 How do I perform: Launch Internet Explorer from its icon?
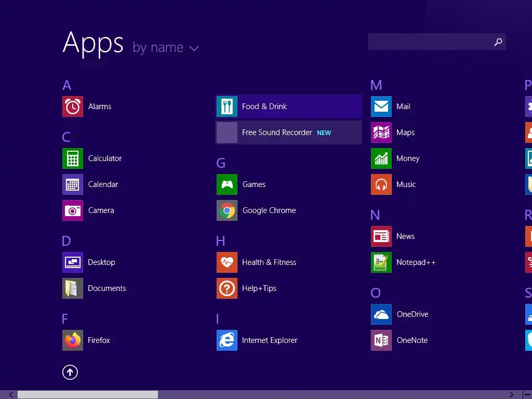(x=227, y=340)
